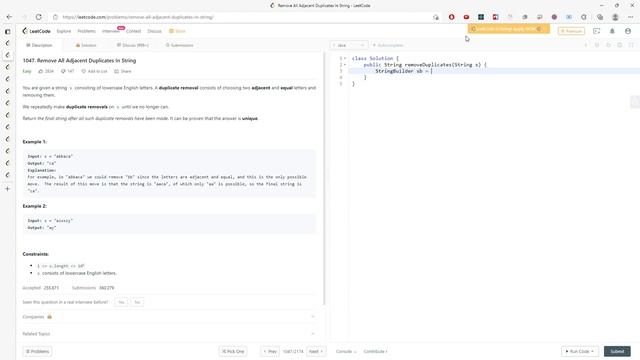Viewport: 640px width, 360px height.
Task: Click the red PDF extension icon
Action: pos(496,17)
